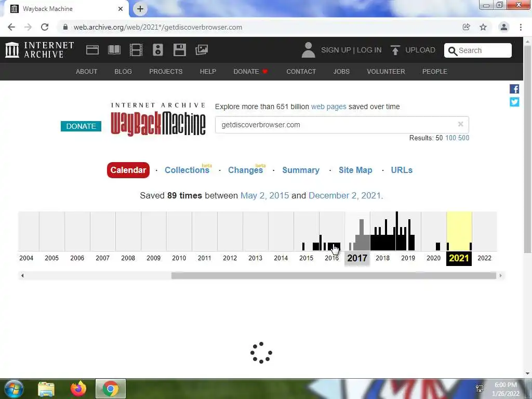This screenshot has height=399, width=532.
Task: Switch to the Site Map tab
Action: point(355,170)
